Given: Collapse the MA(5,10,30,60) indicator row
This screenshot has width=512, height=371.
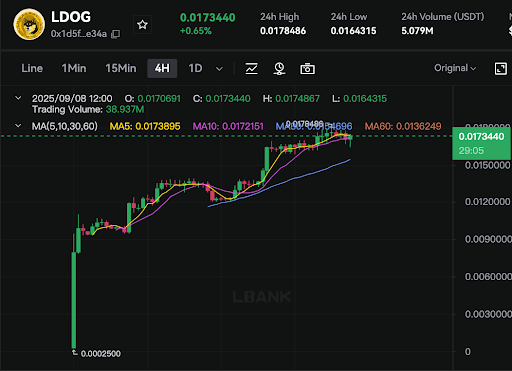Looking at the screenshot, I should point(18,126).
